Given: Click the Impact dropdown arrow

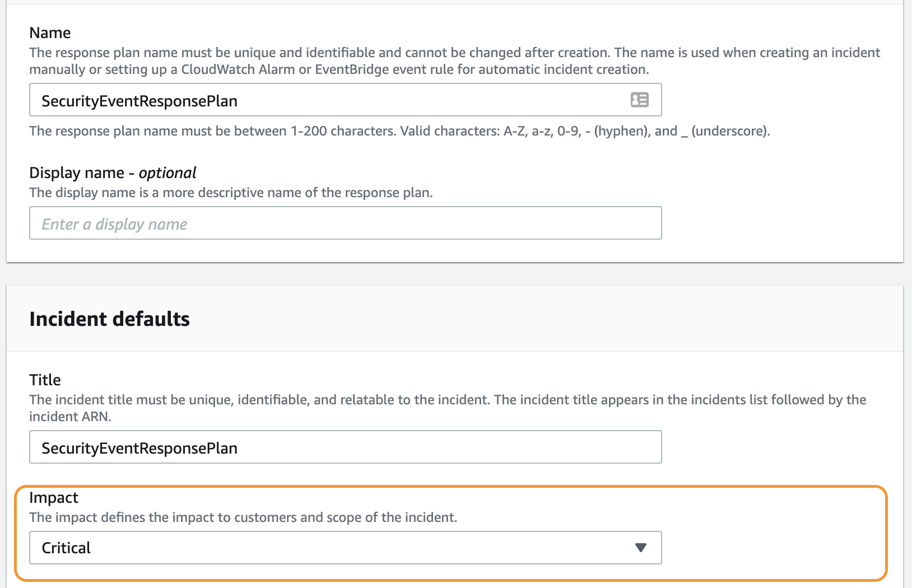Looking at the screenshot, I should click(x=640, y=548).
